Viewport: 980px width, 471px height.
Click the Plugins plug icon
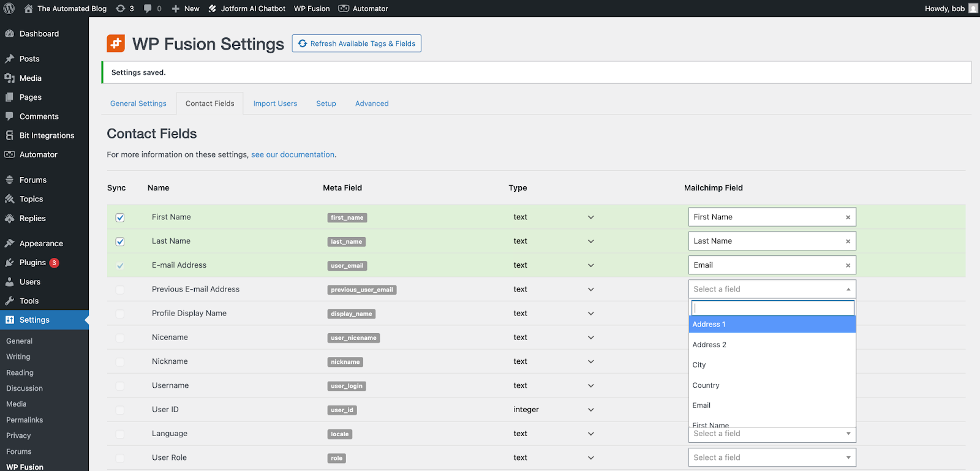coord(10,263)
